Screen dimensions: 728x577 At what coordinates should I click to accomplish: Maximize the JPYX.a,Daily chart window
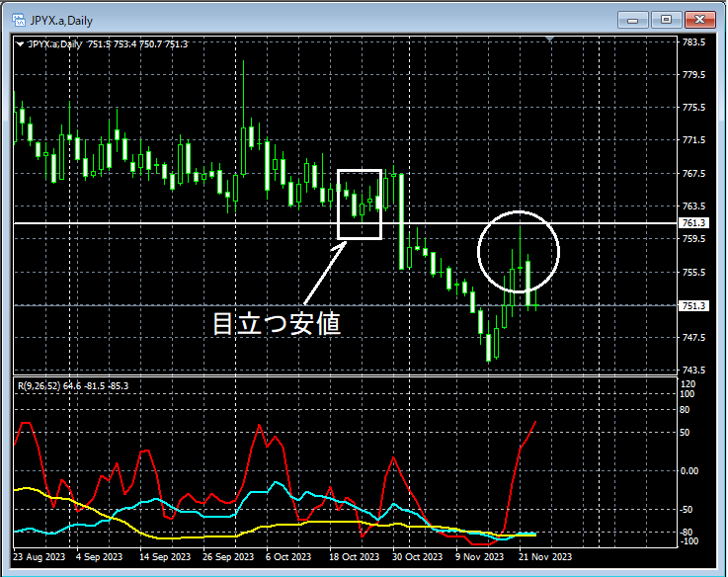pyautogui.click(x=666, y=20)
